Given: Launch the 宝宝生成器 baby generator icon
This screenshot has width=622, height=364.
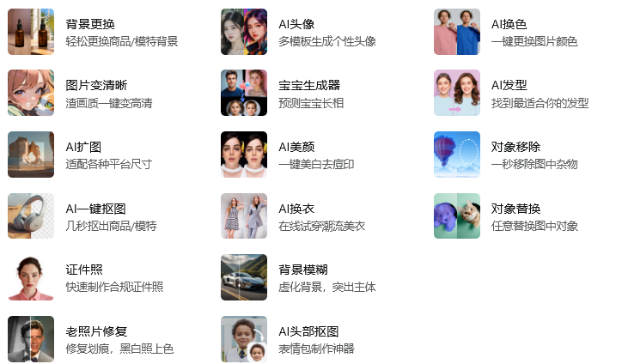Looking at the screenshot, I should [x=244, y=93].
